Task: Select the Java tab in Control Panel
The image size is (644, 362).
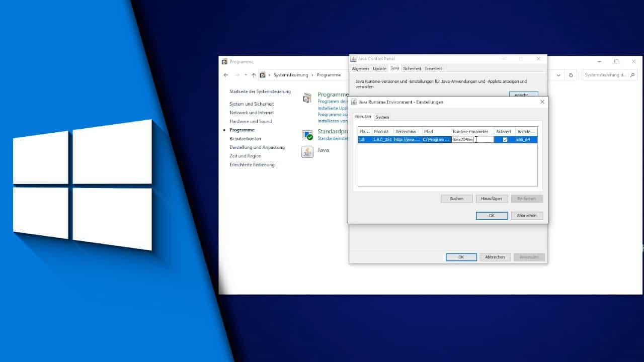Action: (x=395, y=68)
